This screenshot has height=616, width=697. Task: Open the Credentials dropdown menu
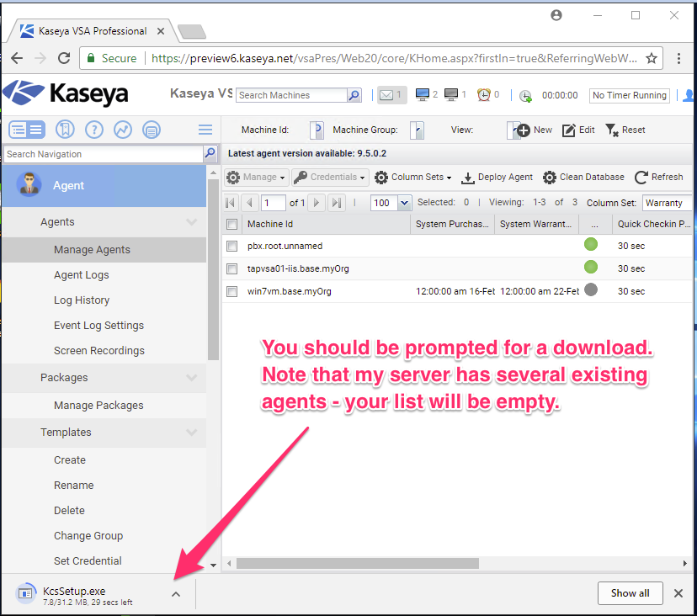(329, 178)
